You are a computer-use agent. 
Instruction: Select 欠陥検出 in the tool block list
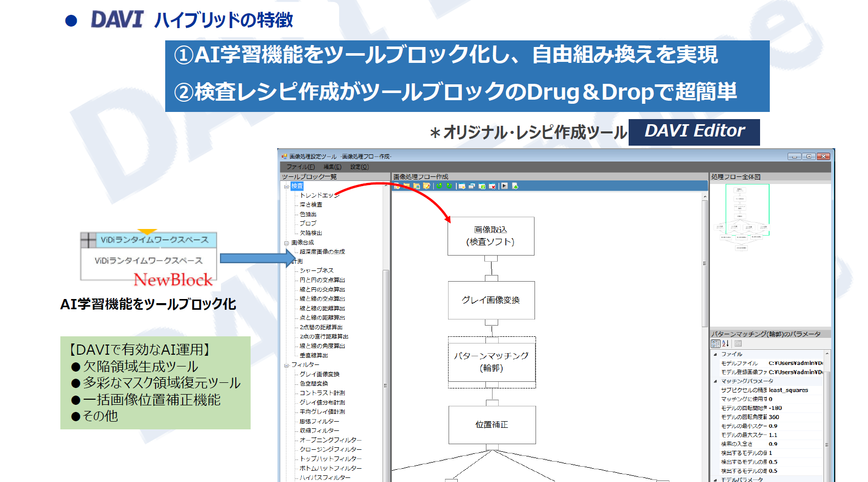(x=311, y=233)
